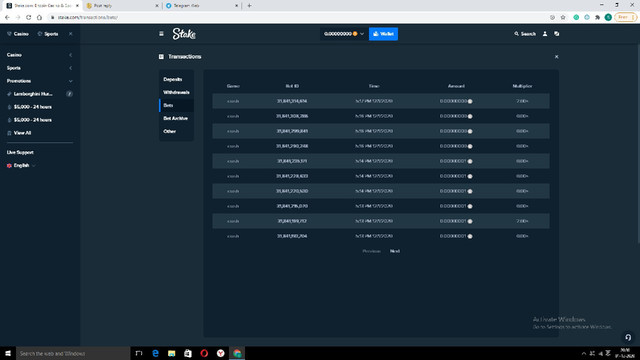Image resolution: width=640 pixels, height=360 pixels.
Task: Click the Windows Start button
Action: click(8, 353)
